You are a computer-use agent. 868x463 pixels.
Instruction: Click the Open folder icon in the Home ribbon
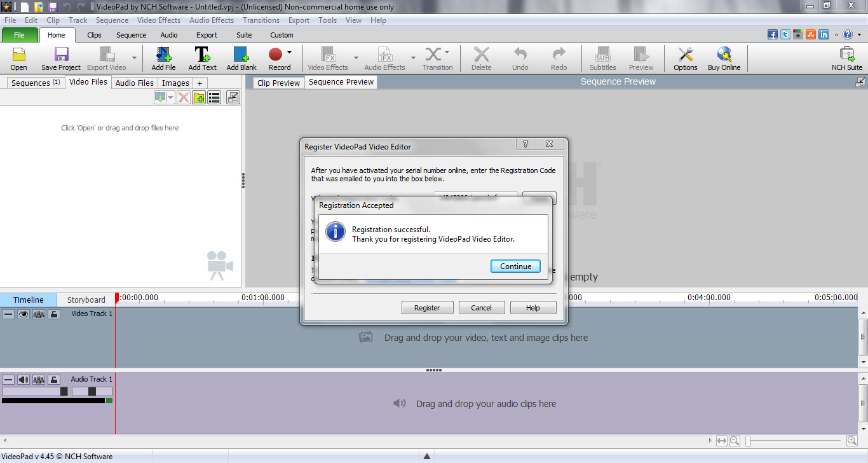pos(18,55)
